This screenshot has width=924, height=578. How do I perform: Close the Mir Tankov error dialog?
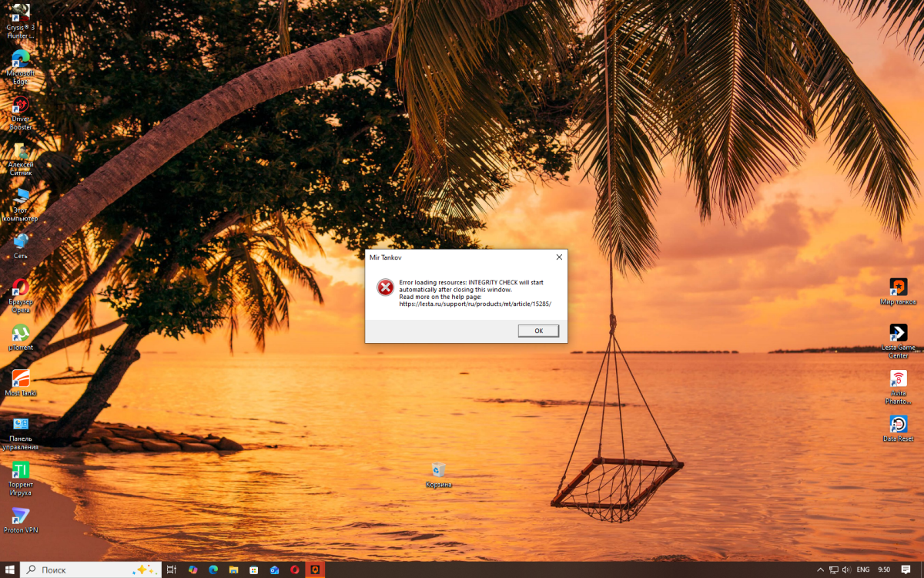tap(559, 257)
